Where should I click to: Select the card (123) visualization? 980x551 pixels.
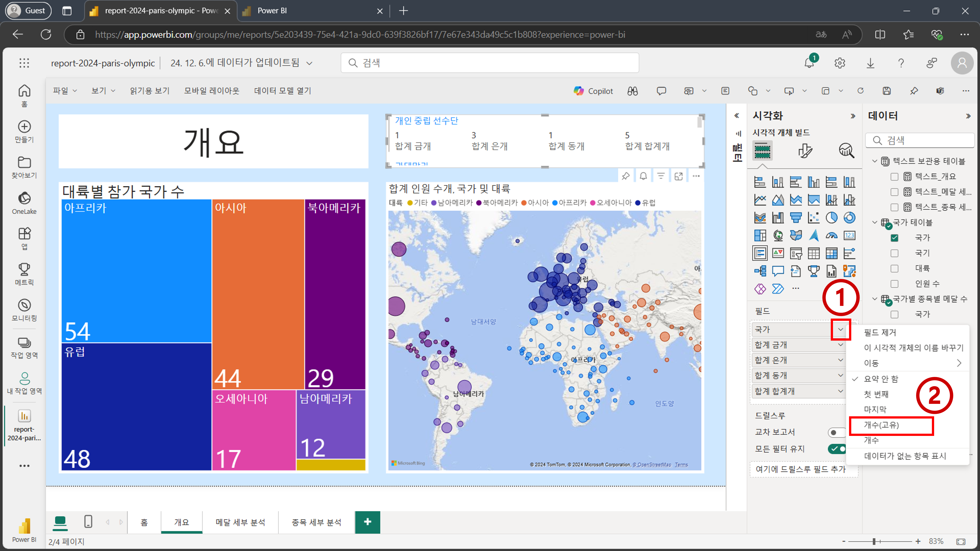pyautogui.click(x=849, y=235)
